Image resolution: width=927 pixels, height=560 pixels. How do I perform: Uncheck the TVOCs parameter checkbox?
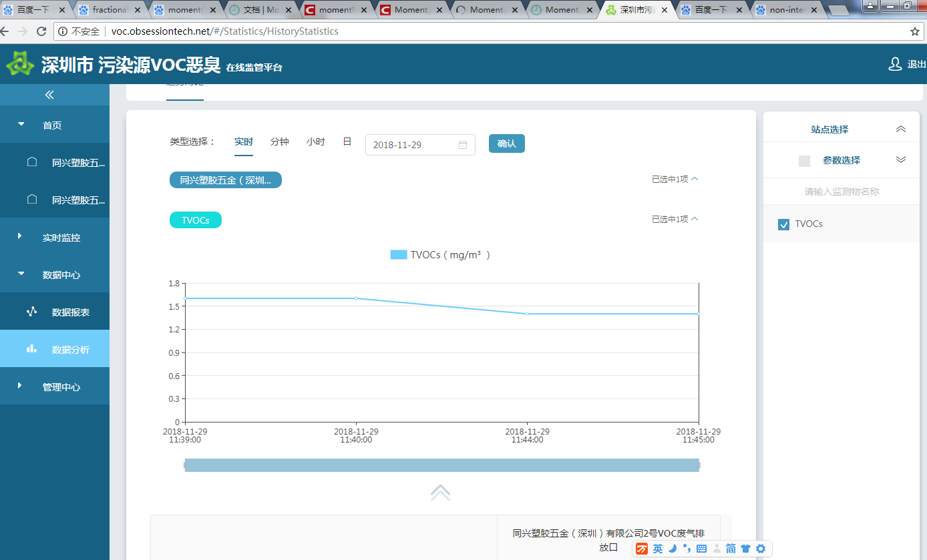point(784,224)
